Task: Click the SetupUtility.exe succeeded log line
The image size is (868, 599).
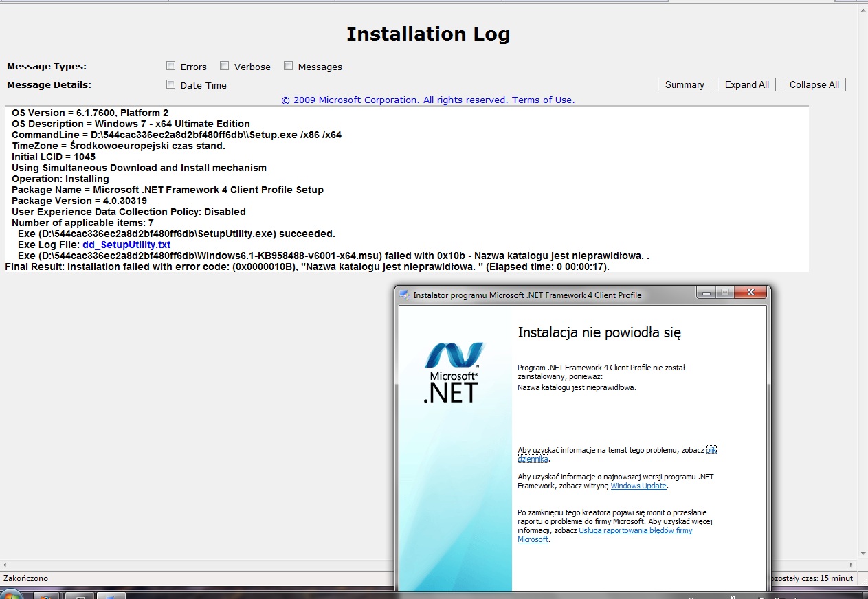Action: (177, 234)
